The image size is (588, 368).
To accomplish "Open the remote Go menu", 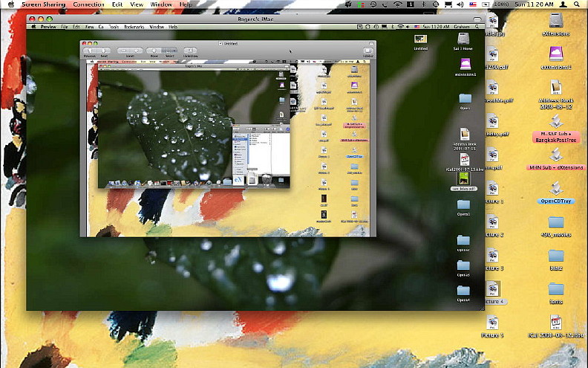I will [x=101, y=27].
